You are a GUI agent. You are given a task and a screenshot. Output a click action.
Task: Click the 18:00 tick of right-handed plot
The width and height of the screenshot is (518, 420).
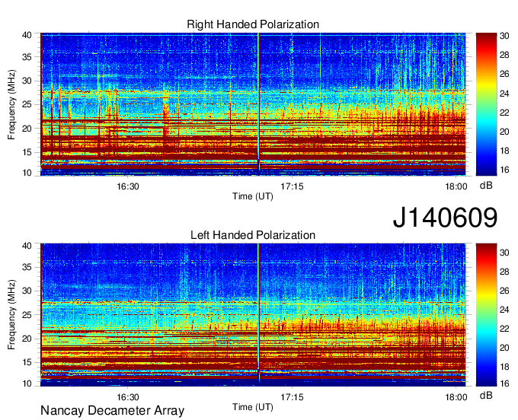pyautogui.click(x=456, y=186)
